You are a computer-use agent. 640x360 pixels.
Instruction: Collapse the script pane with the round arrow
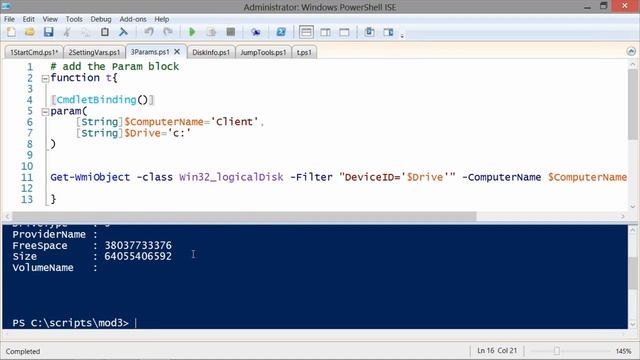click(631, 51)
